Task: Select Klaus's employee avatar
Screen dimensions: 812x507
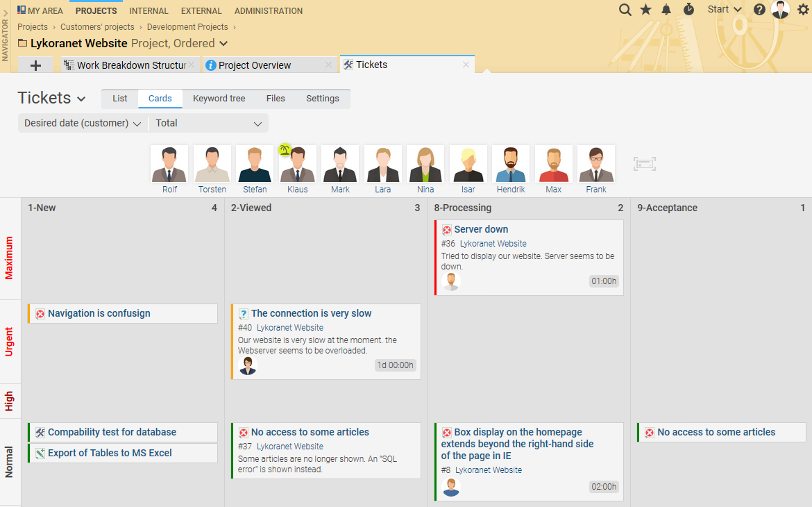Action: pyautogui.click(x=297, y=169)
